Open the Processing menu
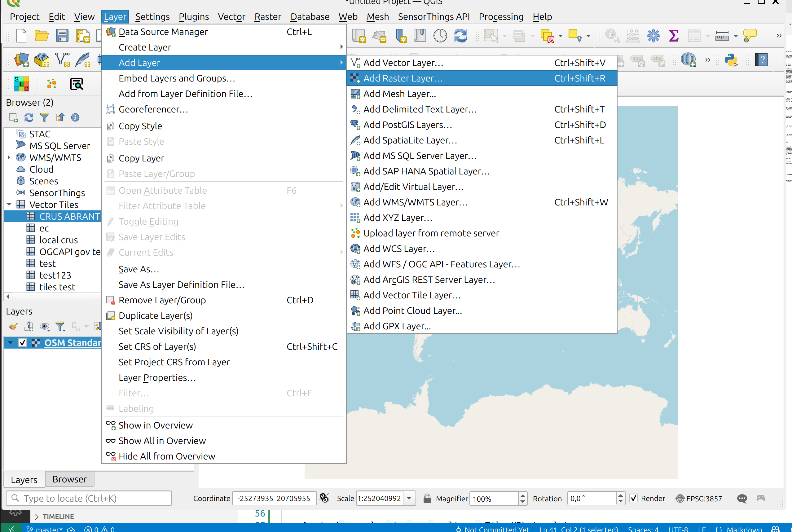Image resolution: width=792 pixels, height=532 pixels. [501, 17]
